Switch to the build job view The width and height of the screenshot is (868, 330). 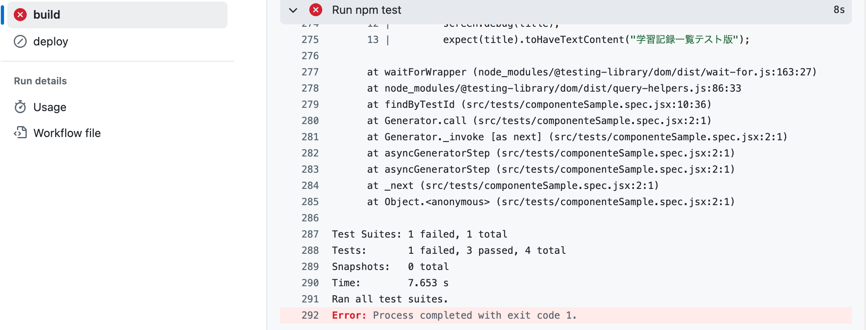coord(47,15)
